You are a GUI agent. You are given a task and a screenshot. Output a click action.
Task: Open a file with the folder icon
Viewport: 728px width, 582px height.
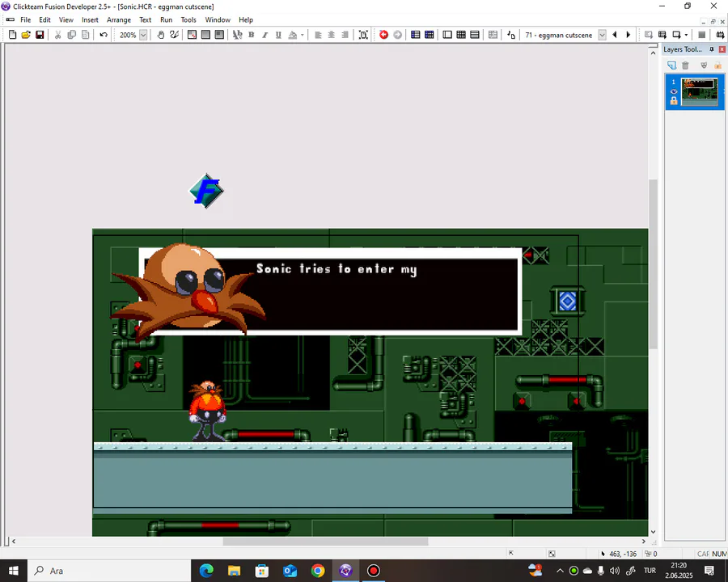pos(26,35)
